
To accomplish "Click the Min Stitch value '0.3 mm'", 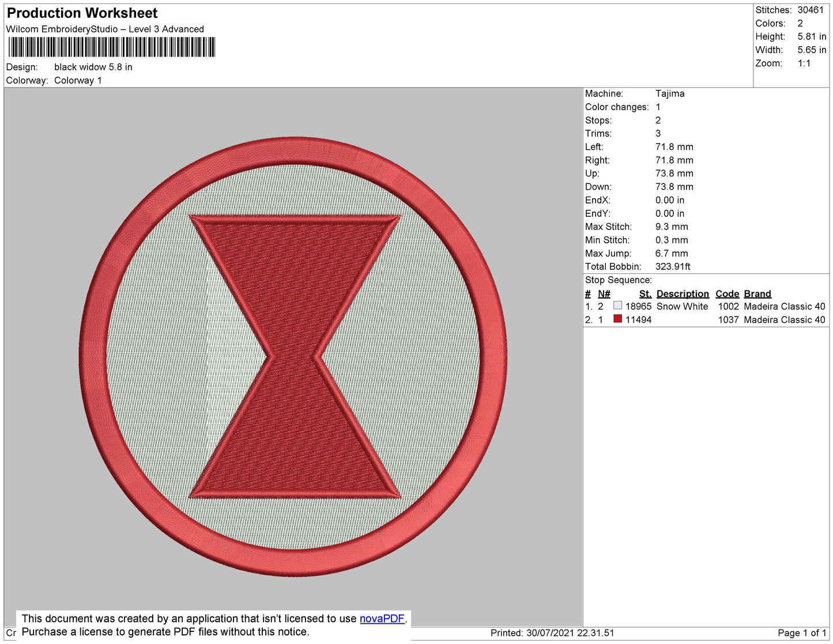I will tap(672, 240).
